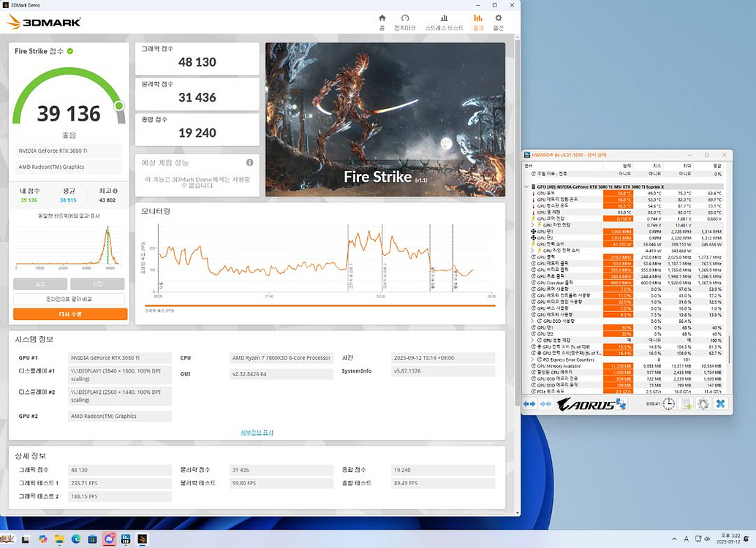Click the green validation check beside Fire Strike
This screenshot has width=756, height=548.
point(70,51)
